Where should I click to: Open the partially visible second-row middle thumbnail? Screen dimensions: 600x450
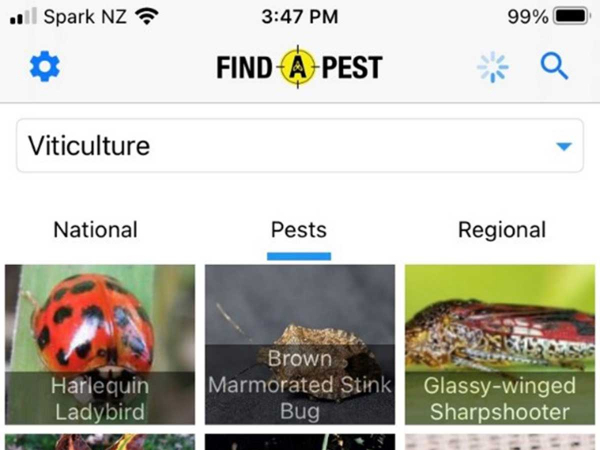[300, 442]
